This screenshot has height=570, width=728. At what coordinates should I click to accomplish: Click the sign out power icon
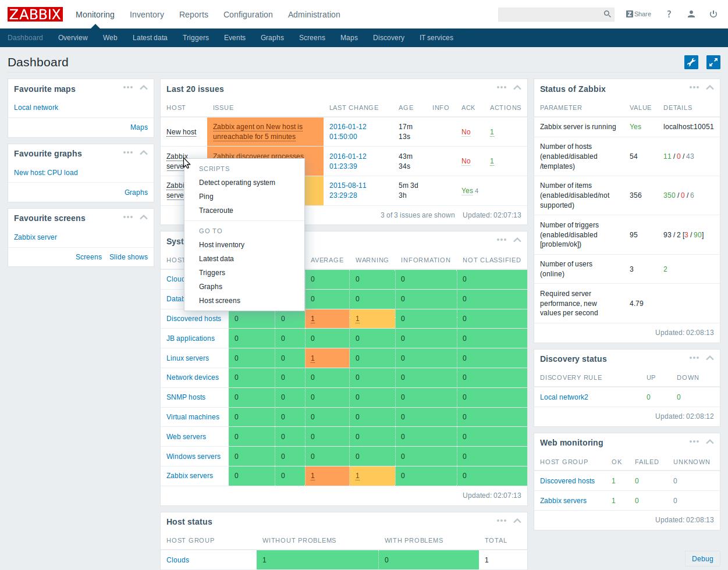pyautogui.click(x=713, y=14)
